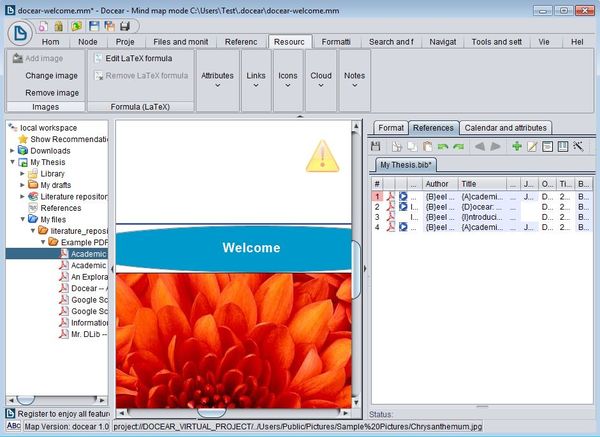
Task: Open the Icons dropdown in ribbon
Action: (288, 80)
